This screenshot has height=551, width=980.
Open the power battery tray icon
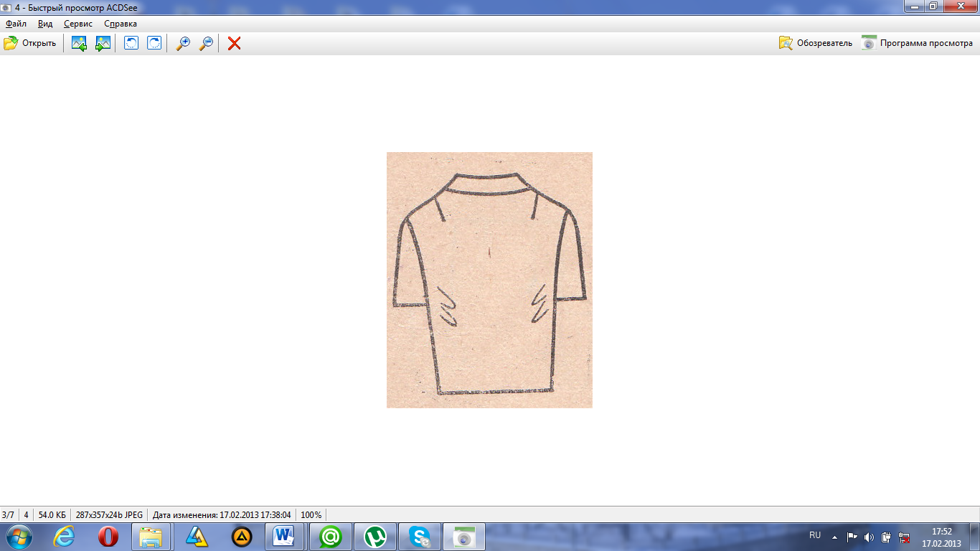coord(887,537)
